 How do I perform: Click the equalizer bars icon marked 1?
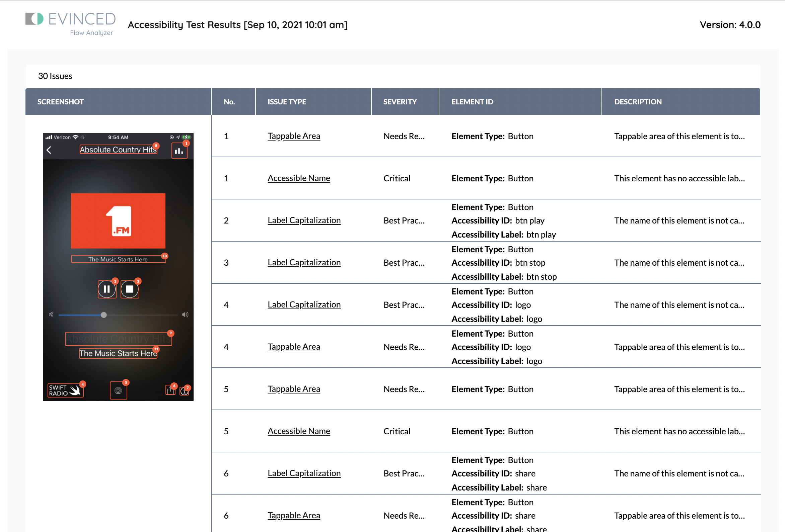[179, 151]
